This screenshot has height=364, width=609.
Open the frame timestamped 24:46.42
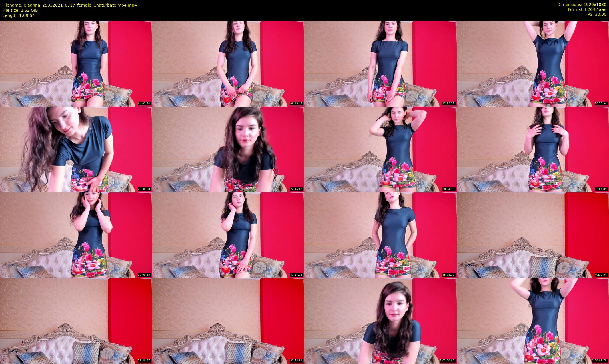[228, 149]
